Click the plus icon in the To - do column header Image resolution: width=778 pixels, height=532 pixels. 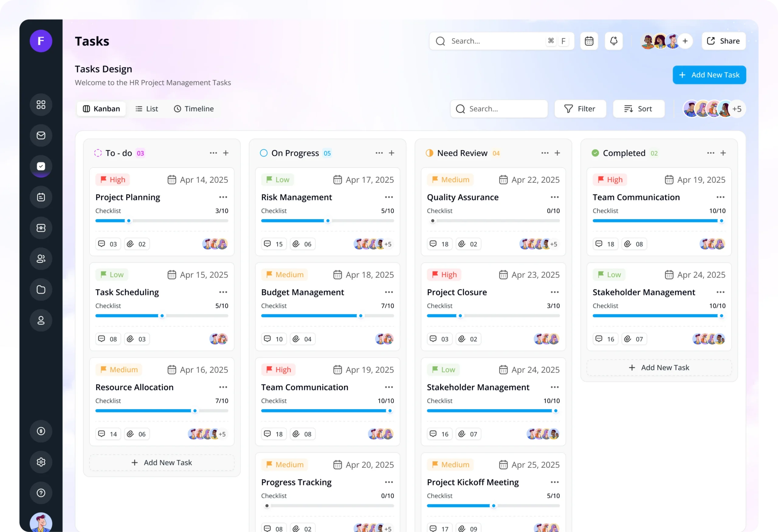(226, 153)
